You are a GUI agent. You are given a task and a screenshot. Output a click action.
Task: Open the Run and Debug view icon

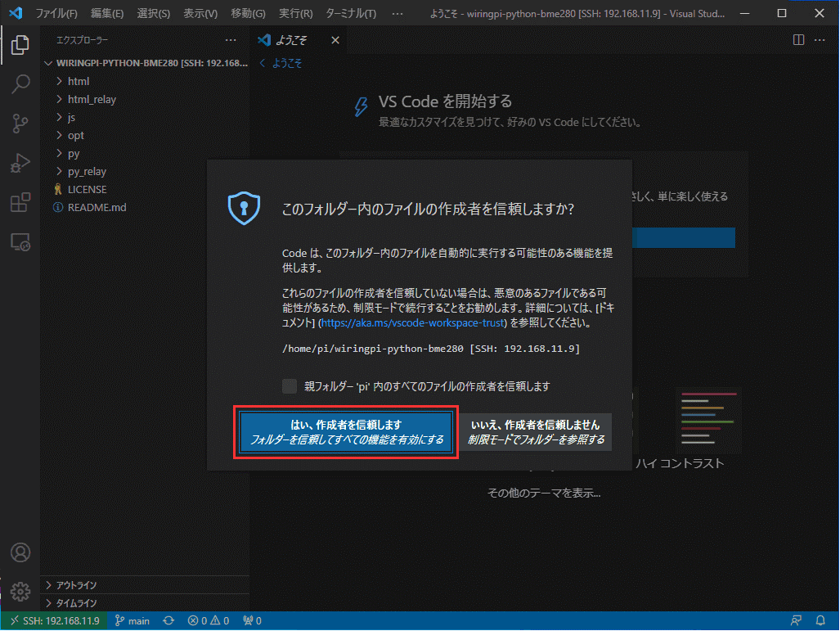click(20, 163)
